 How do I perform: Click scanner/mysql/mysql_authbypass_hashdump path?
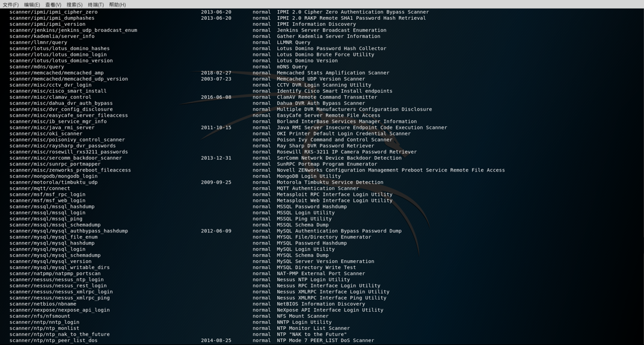(x=69, y=231)
